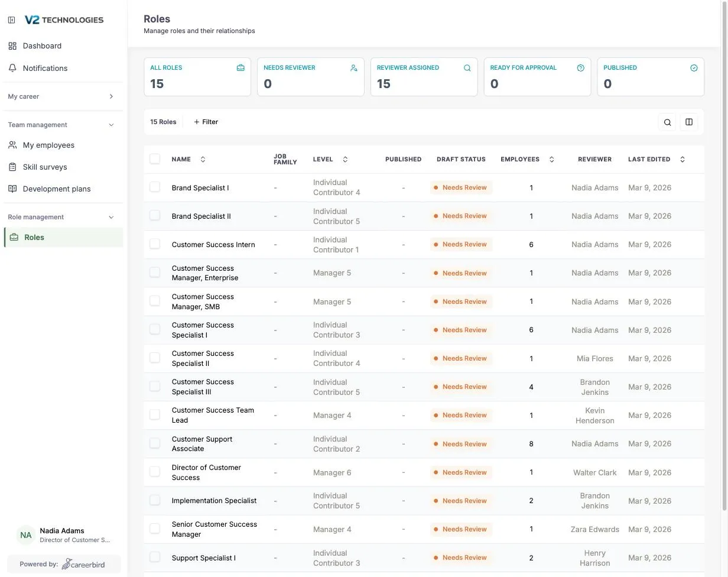The height and width of the screenshot is (577, 728).
Task: Click reviewer Walter Clark
Action: 595,472
